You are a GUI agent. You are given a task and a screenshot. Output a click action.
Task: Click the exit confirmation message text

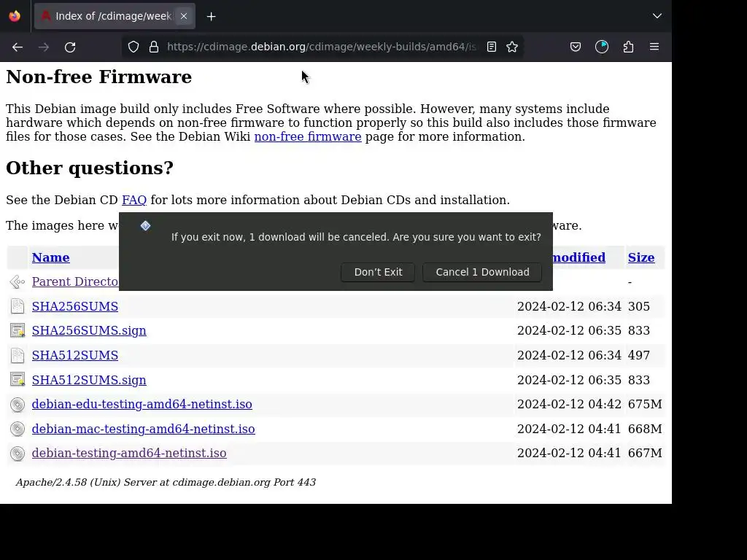point(356,237)
